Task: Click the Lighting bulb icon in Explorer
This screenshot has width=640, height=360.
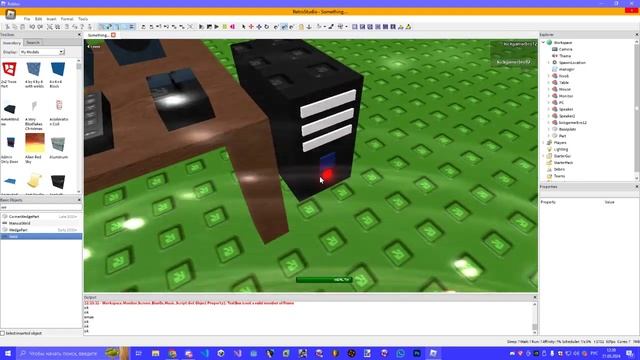Action: 549,149
